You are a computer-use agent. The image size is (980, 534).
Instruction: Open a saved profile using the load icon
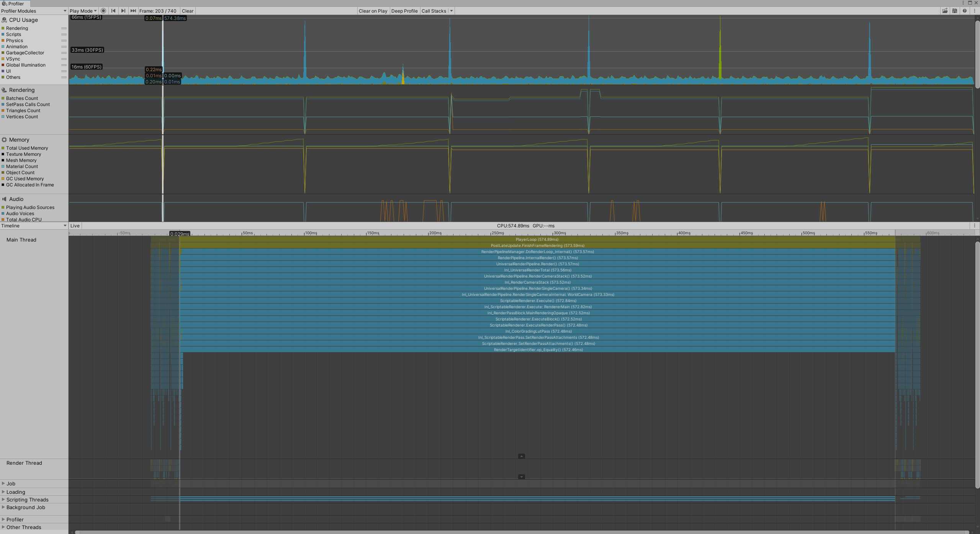click(945, 11)
